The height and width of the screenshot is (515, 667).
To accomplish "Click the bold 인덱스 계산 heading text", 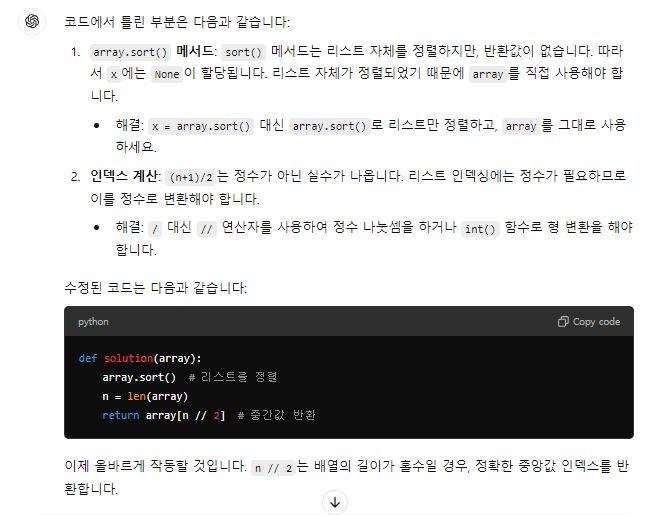I will (124, 176).
